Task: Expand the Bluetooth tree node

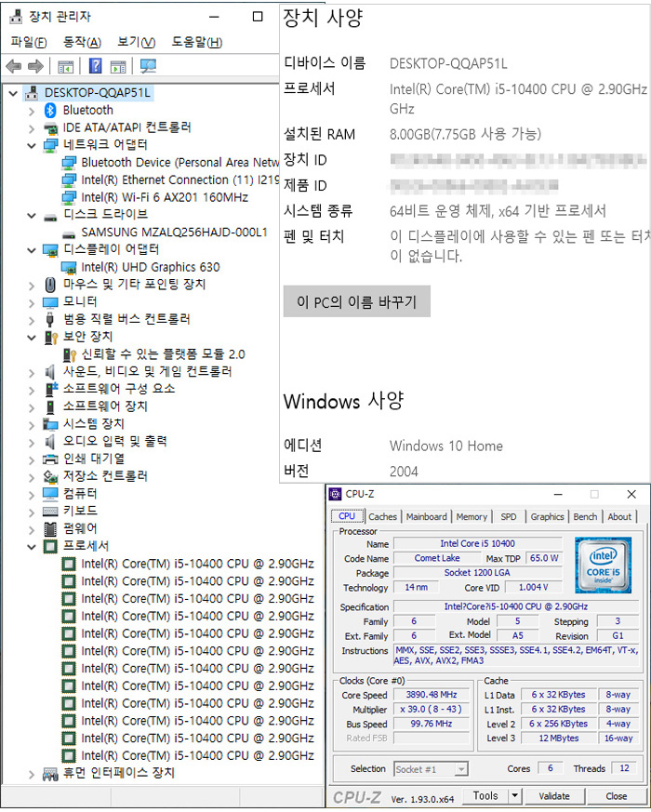Action: pos(31,111)
